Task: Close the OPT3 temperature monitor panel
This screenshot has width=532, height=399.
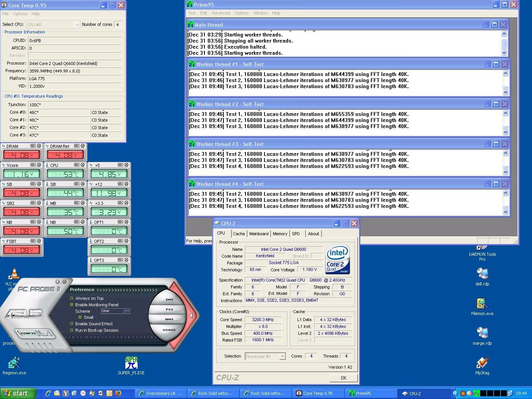Action: [x=126, y=260]
